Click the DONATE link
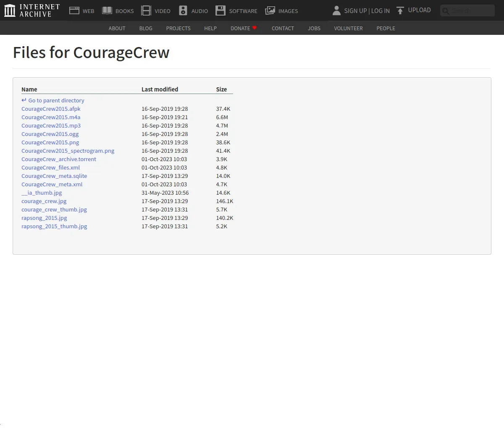The width and height of the screenshot is (504, 428). click(240, 28)
